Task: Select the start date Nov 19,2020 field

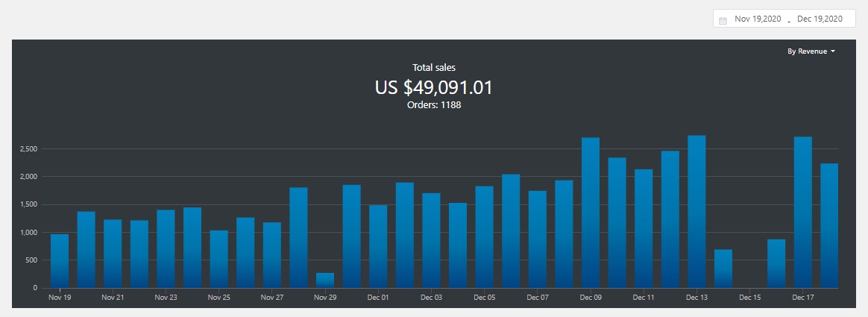Action: click(x=758, y=19)
